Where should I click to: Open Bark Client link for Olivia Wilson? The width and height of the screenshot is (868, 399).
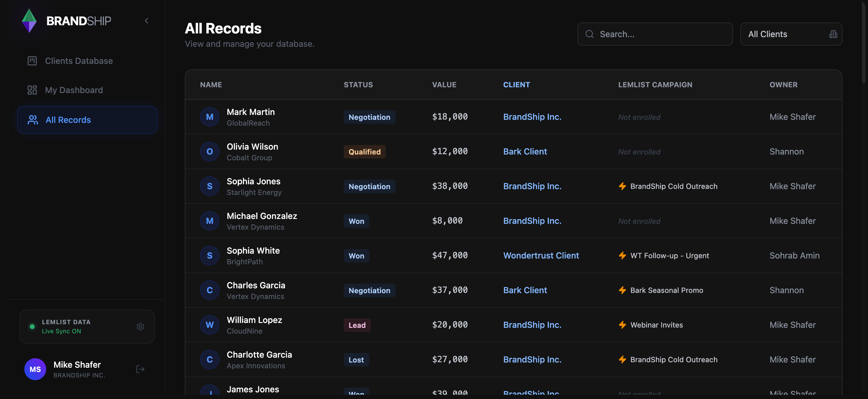525,152
